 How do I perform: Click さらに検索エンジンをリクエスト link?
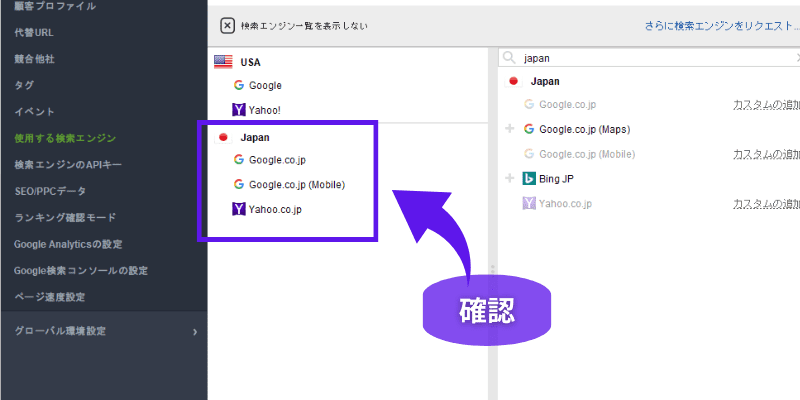721,26
